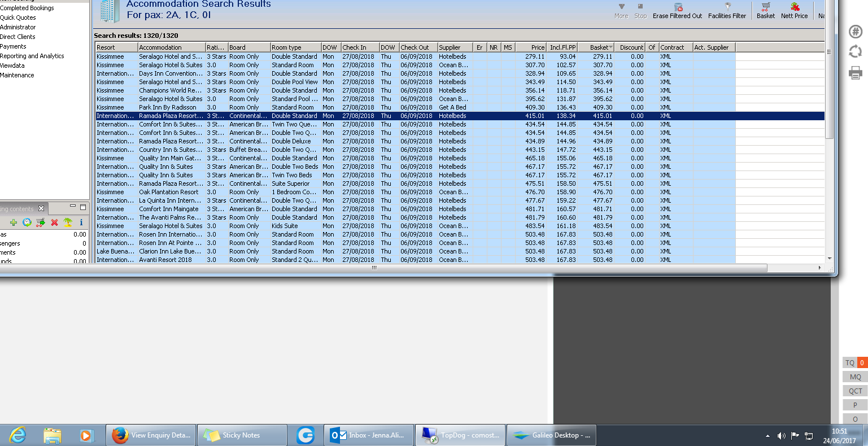Click the MQ button in right sidebar
Image resolution: width=868 pixels, height=446 pixels.
pos(856,377)
